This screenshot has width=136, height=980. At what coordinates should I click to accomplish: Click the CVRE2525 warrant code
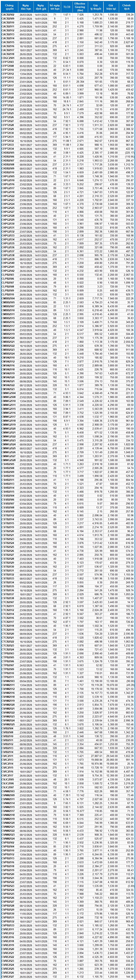pos(8,969)
